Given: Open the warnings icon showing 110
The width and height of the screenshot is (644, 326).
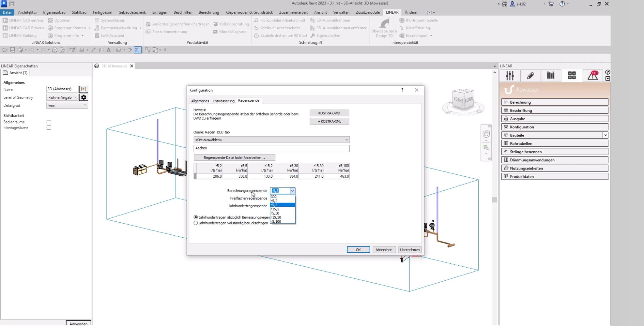Looking at the screenshot, I should point(592,76).
